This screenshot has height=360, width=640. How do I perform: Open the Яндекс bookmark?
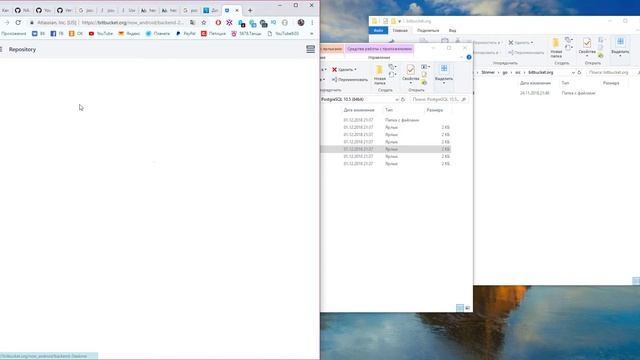(129, 33)
